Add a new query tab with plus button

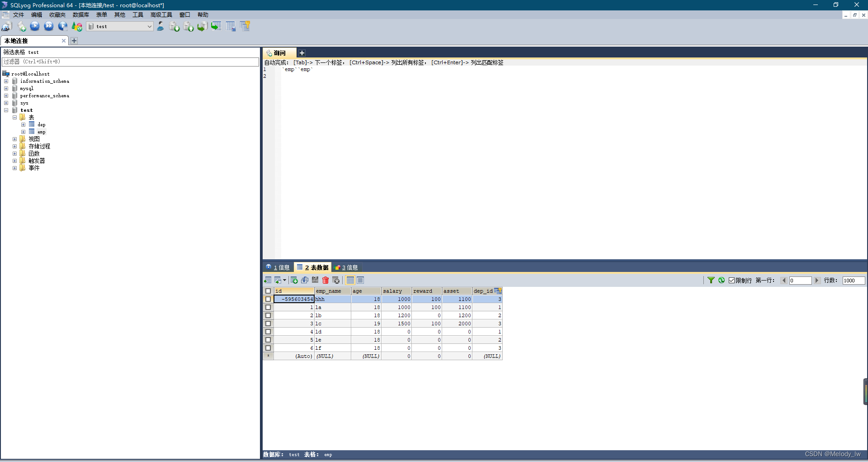coord(302,53)
